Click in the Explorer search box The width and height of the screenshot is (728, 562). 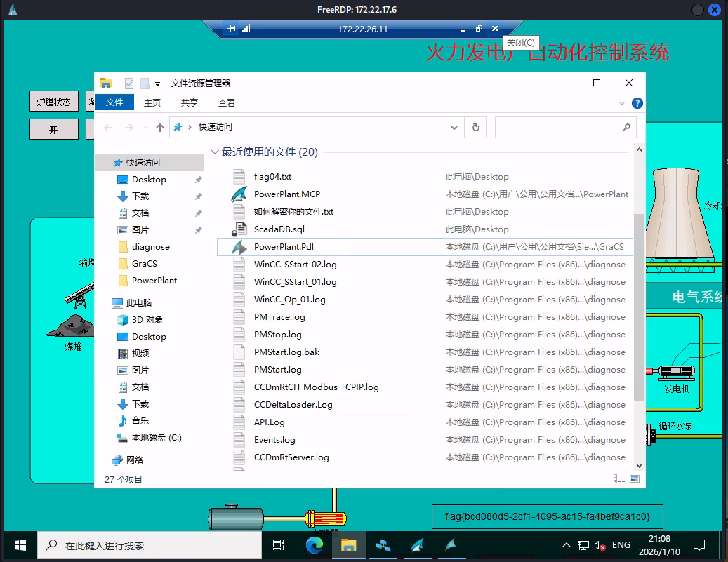558,127
